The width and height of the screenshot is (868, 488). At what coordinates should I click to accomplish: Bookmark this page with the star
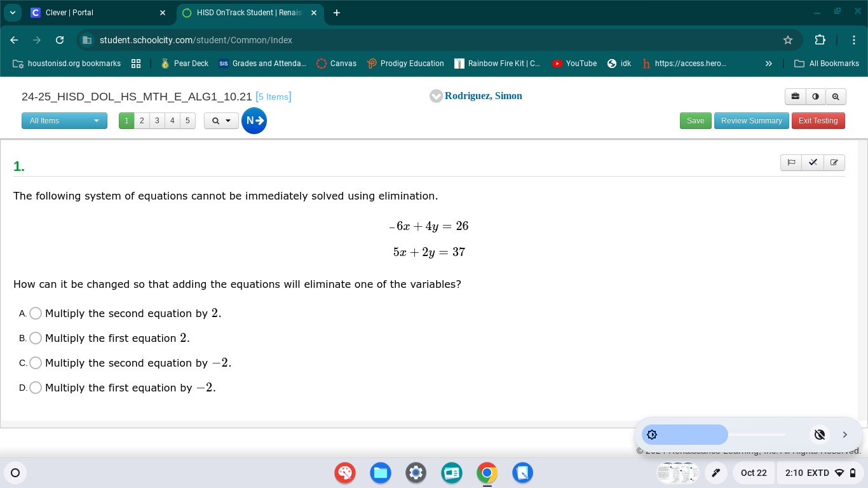[x=788, y=40]
